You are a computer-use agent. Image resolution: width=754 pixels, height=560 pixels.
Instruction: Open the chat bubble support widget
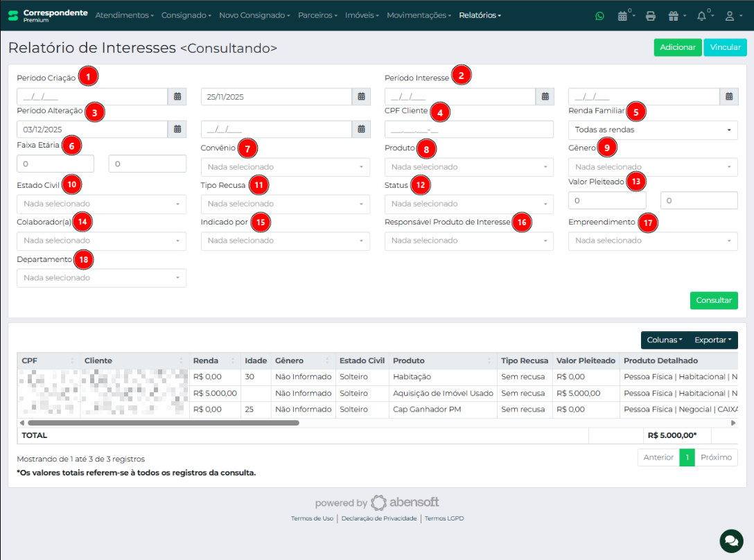730,539
